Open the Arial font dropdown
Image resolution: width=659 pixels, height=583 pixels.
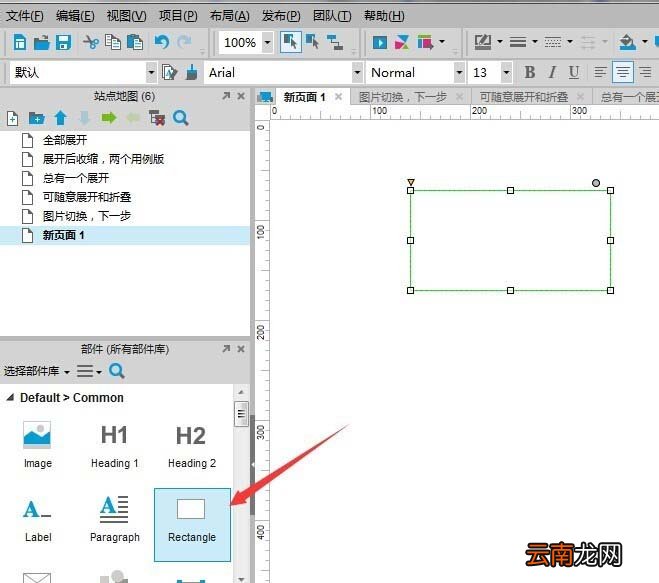pyautogui.click(x=357, y=73)
